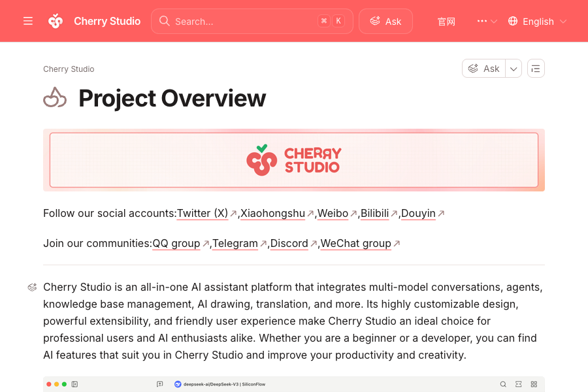
Task: Click the globe language icon
Action: click(x=513, y=21)
